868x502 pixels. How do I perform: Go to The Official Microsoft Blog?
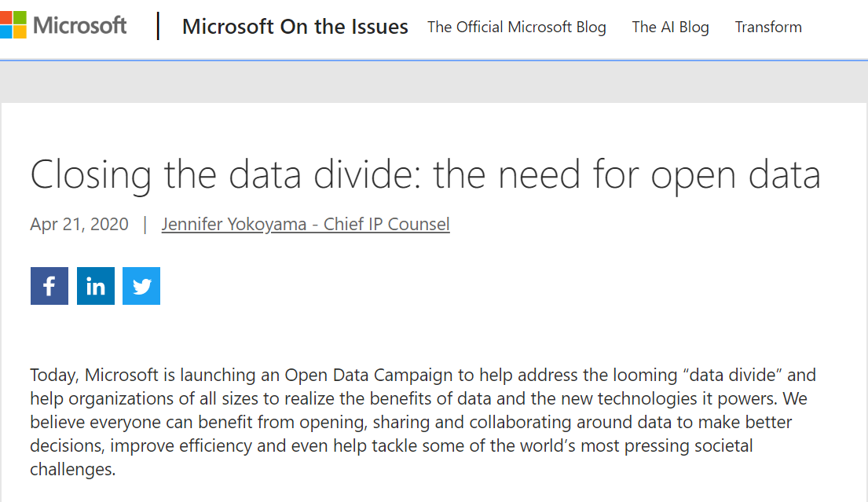[517, 27]
